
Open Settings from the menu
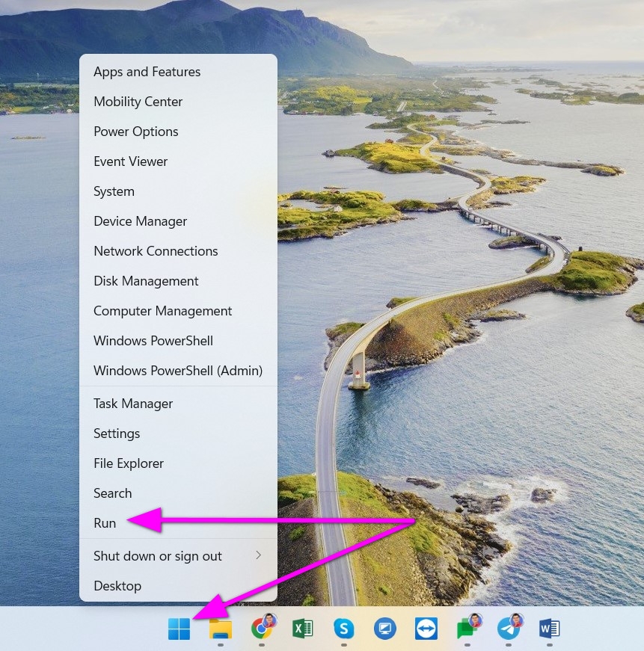[117, 434]
